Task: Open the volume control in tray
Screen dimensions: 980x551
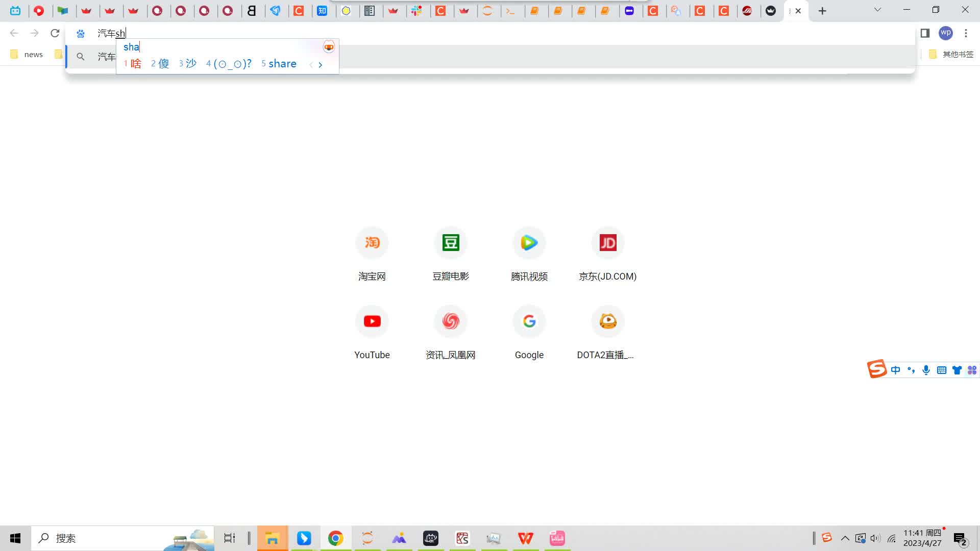Action: (x=876, y=538)
